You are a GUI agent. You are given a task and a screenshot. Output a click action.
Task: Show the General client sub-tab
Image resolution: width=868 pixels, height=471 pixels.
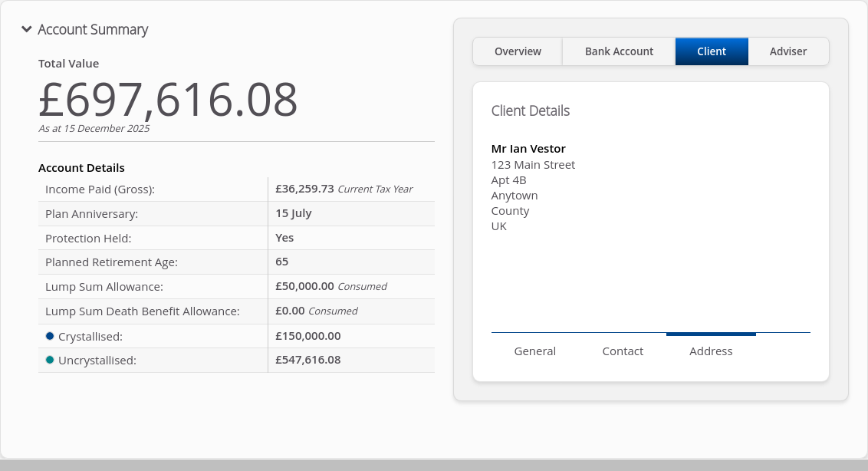(x=534, y=351)
